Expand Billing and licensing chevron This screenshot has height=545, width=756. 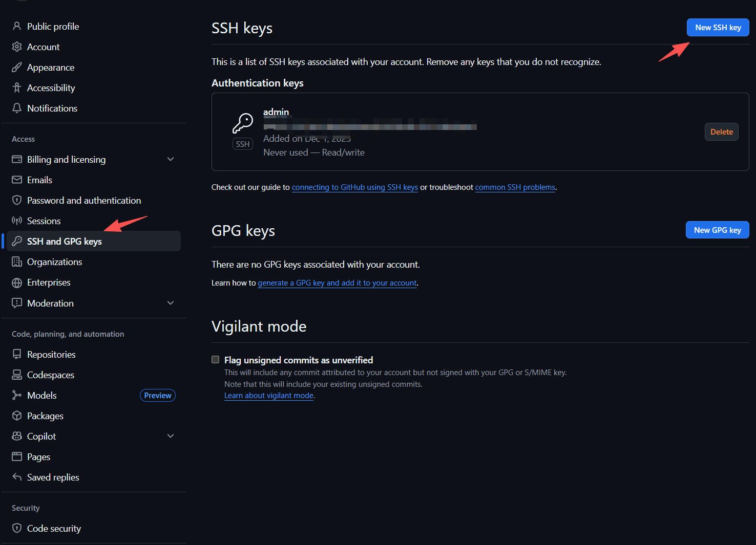tap(171, 159)
